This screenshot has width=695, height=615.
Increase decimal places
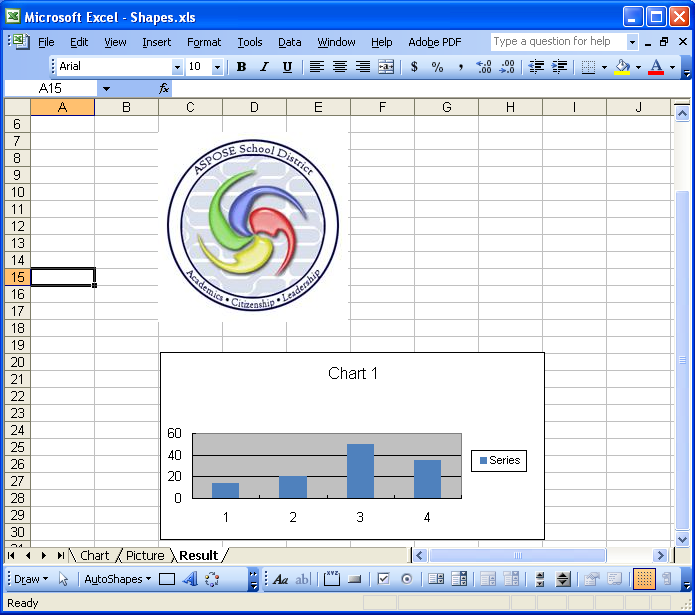pos(484,67)
